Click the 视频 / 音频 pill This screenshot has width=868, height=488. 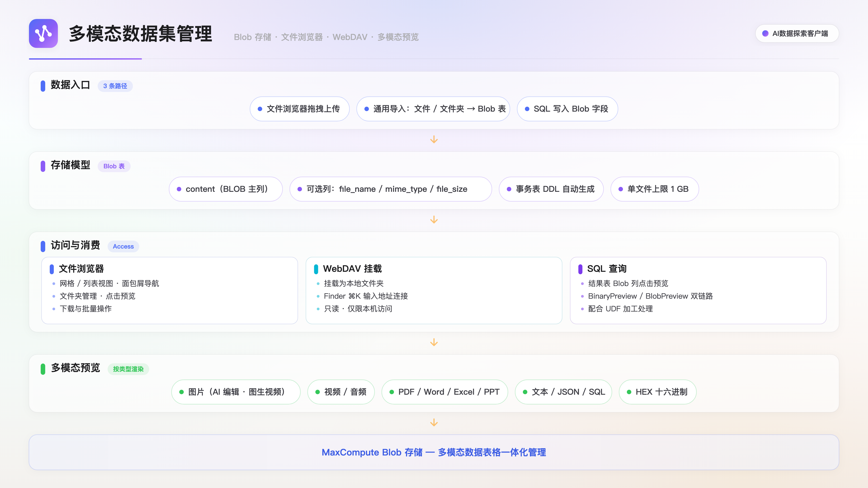[341, 392]
